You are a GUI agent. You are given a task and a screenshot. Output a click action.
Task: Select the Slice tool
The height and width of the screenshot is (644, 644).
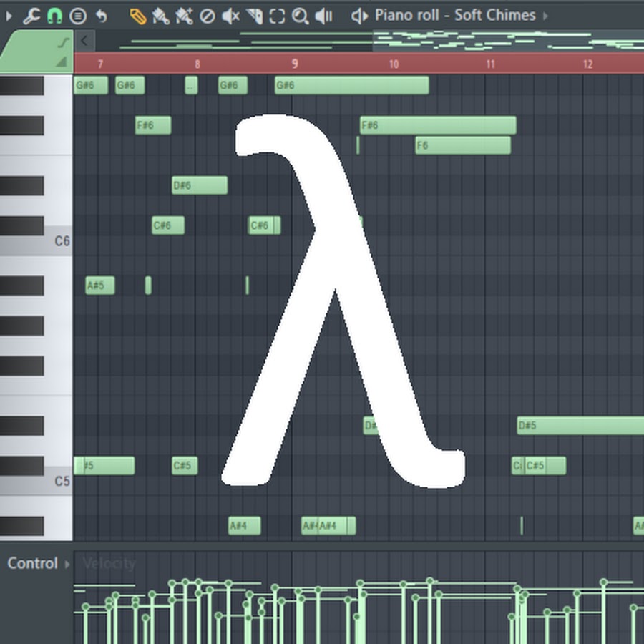(254, 16)
